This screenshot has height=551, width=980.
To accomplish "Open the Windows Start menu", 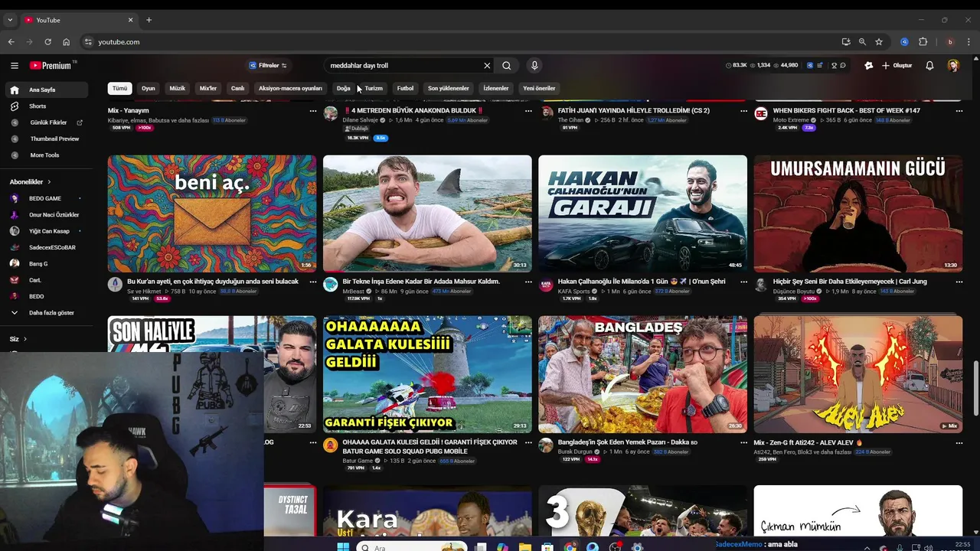I will pyautogui.click(x=343, y=546).
